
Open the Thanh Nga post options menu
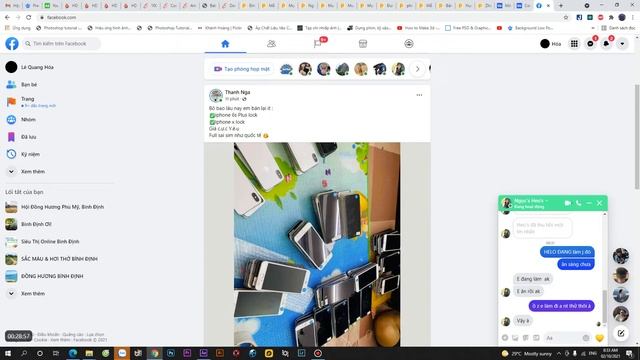point(419,95)
